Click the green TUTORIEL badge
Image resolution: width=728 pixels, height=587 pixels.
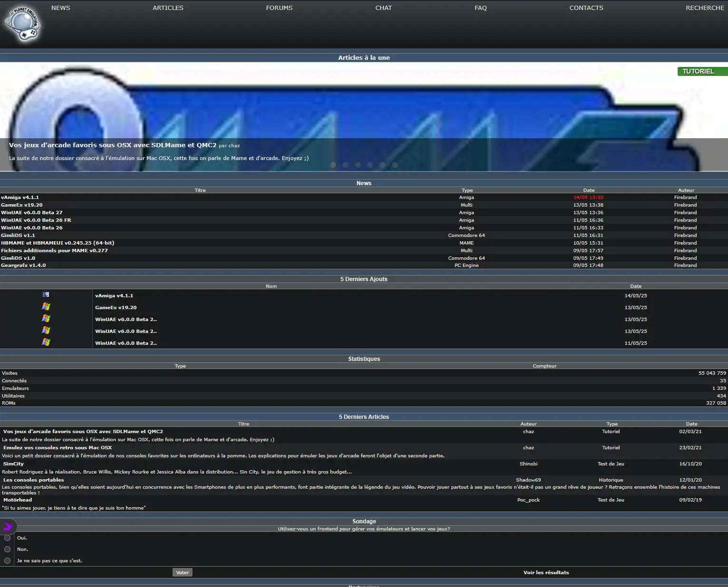(702, 71)
